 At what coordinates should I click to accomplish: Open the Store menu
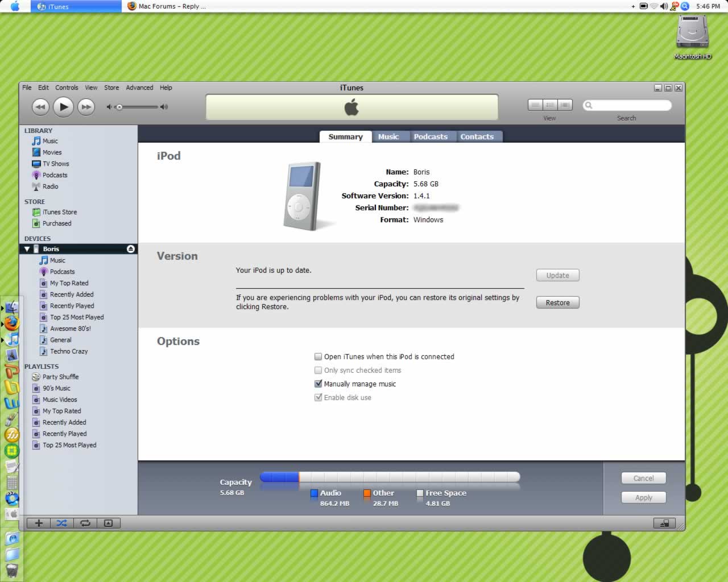(111, 88)
